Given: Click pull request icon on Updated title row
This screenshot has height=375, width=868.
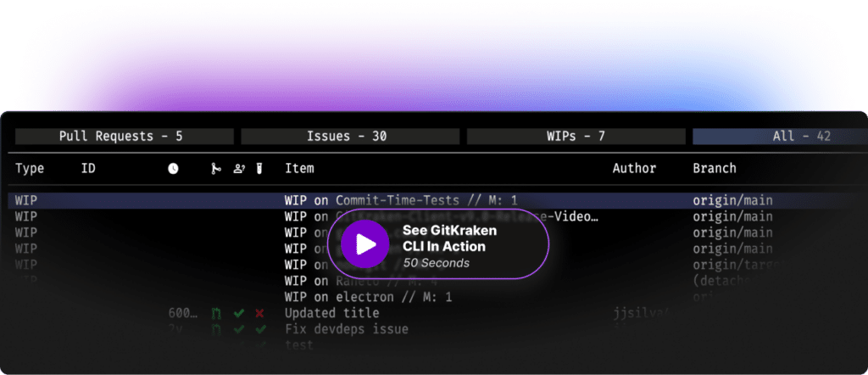Looking at the screenshot, I should [217, 314].
